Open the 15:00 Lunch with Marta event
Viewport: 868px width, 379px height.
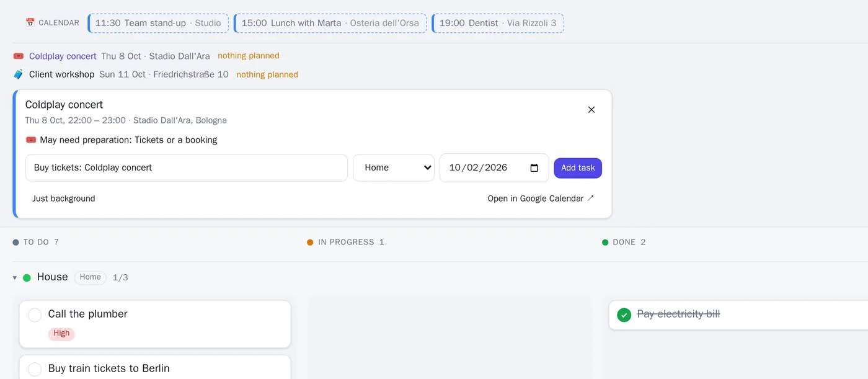(x=330, y=23)
